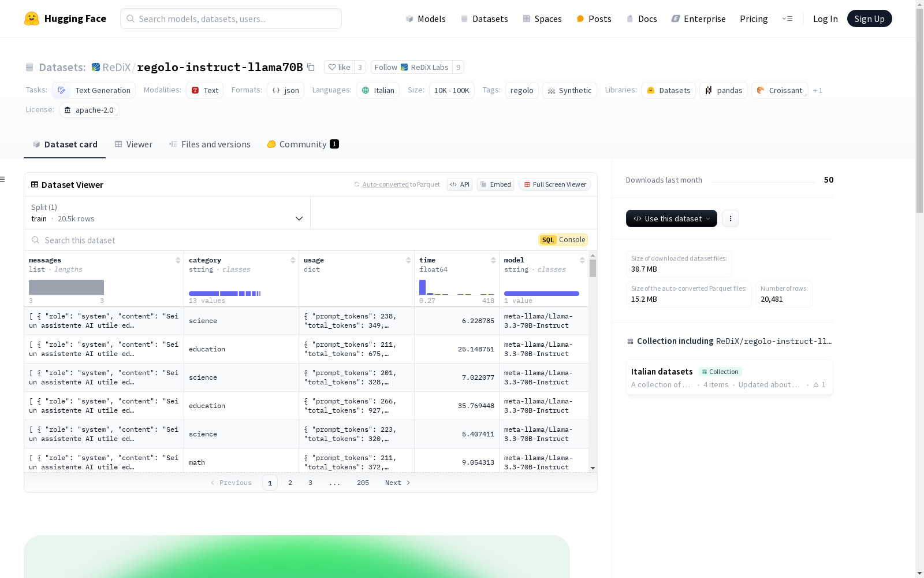Image resolution: width=924 pixels, height=578 pixels.
Task: Copy dataset name with the copy icon
Action: coord(311,67)
